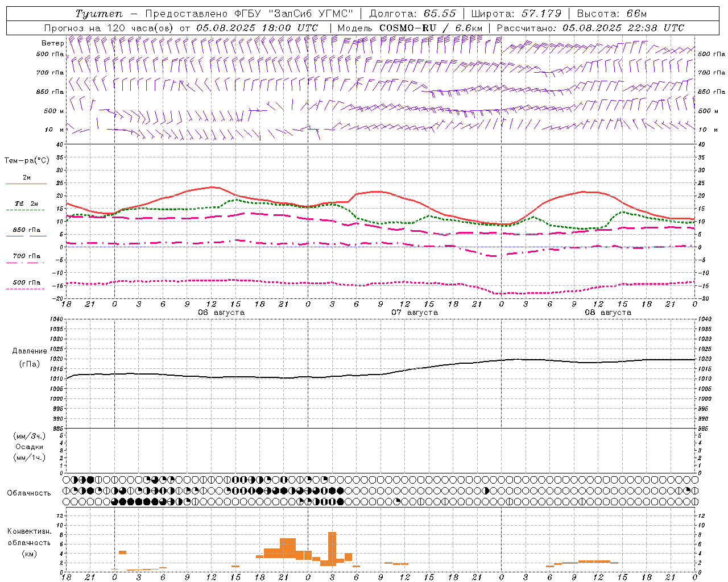Click the "07 августа" date label
Screen dimensions: 728x582
click(x=415, y=313)
